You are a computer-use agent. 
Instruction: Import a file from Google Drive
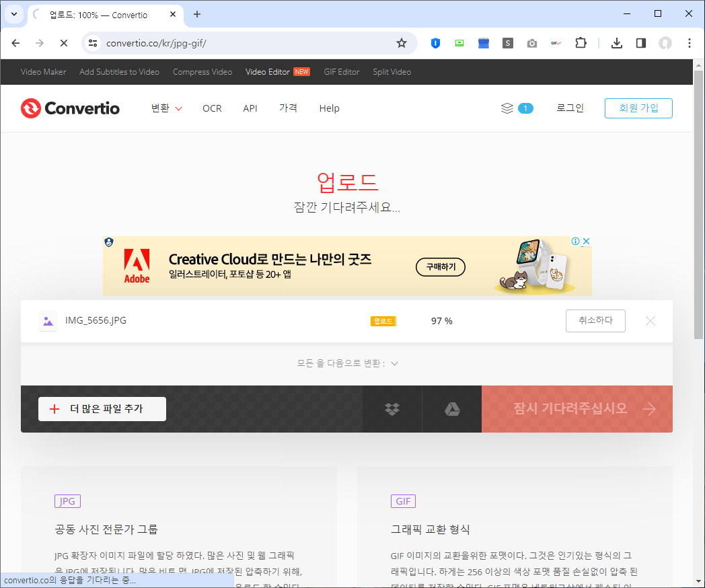[451, 408]
